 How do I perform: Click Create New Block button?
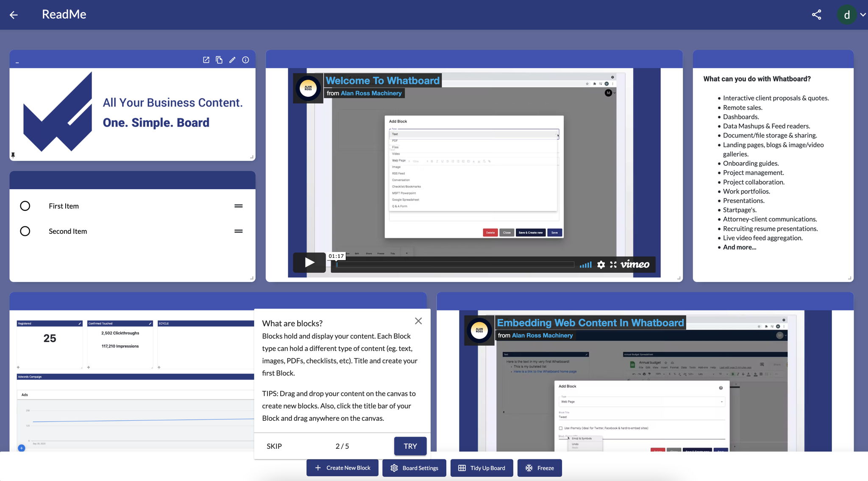tap(342, 468)
